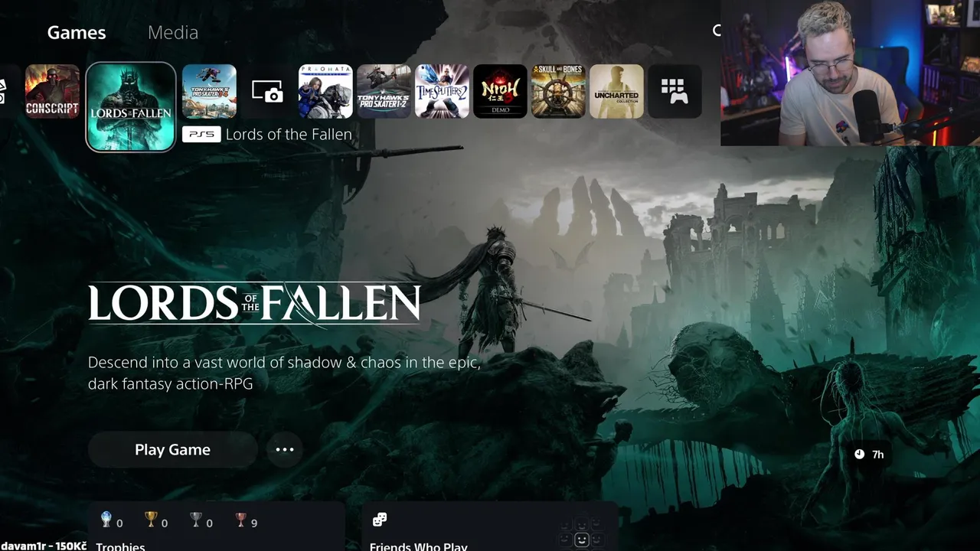Viewport: 980px width, 551px height.
Task: Click the gold trophy count icon
Action: pos(151,520)
